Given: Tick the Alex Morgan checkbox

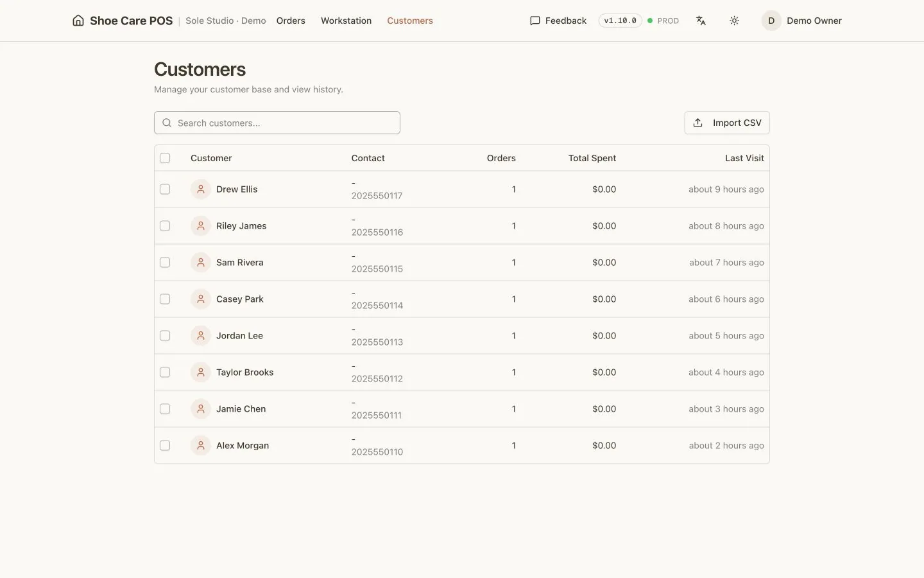Looking at the screenshot, I should [x=165, y=446].
